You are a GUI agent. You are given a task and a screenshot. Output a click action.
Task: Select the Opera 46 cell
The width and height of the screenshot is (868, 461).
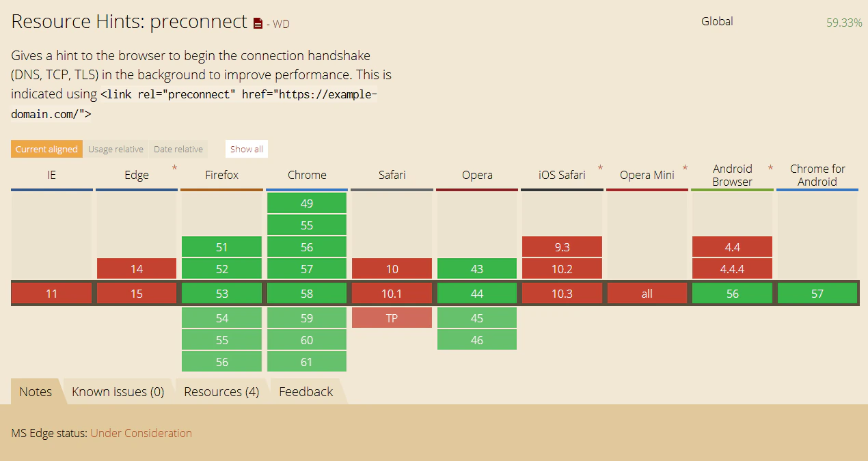pyautogui.click(x=477, y=340)
